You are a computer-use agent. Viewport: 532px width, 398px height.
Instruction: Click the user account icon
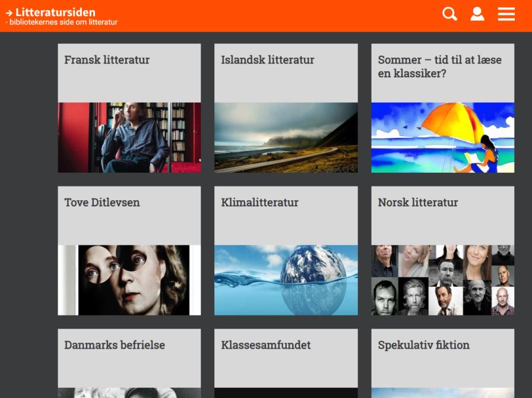[x=477, y=14]
